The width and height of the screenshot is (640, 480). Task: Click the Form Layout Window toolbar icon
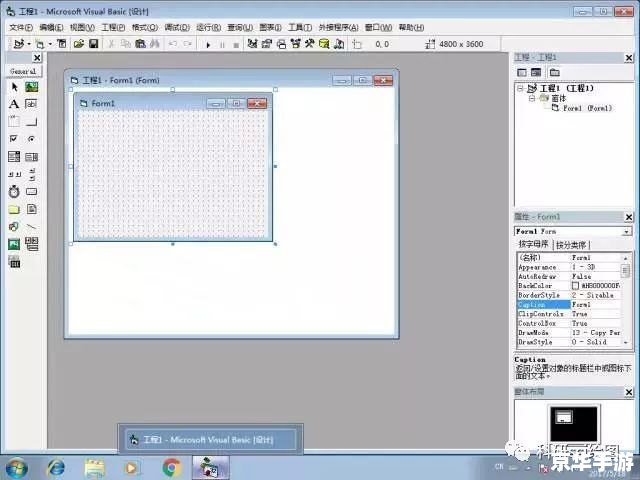point(281,43)
